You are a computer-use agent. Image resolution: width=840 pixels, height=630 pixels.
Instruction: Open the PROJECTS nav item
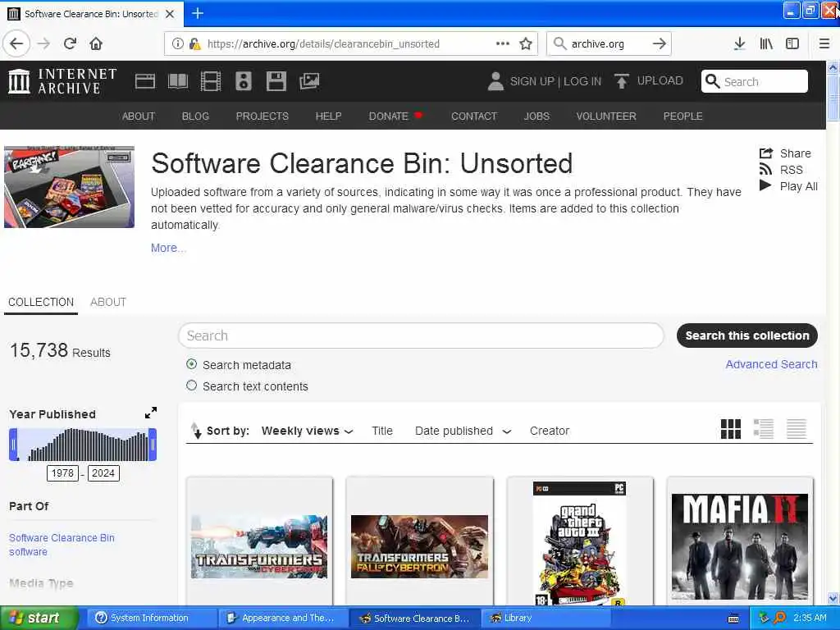tap(262, 116)
